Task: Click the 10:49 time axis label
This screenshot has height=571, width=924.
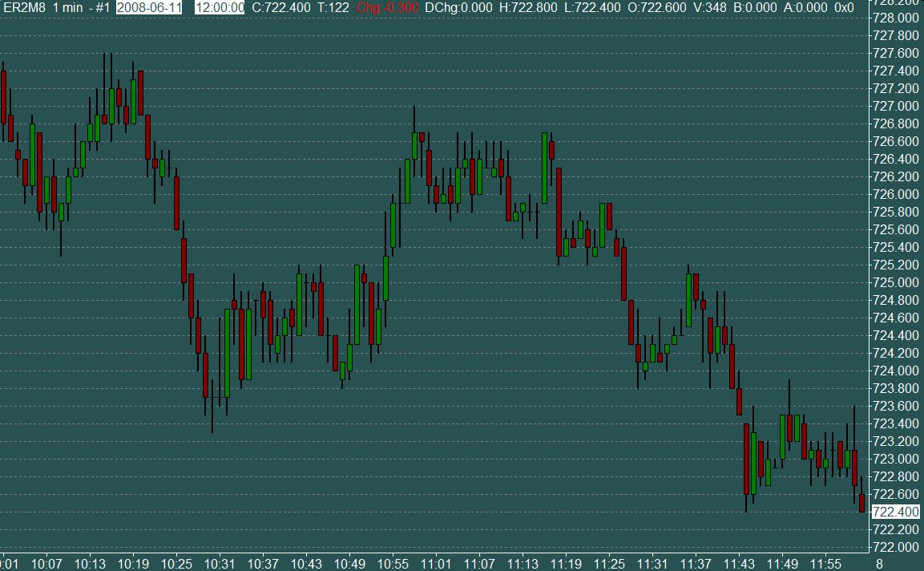Action: [x=349, y=564]
